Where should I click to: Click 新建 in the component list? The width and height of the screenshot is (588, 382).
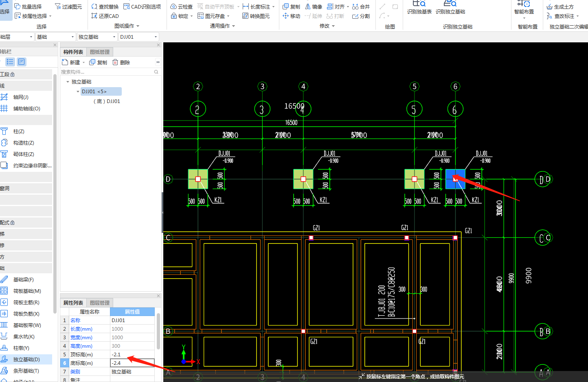[x=71, y=62]
